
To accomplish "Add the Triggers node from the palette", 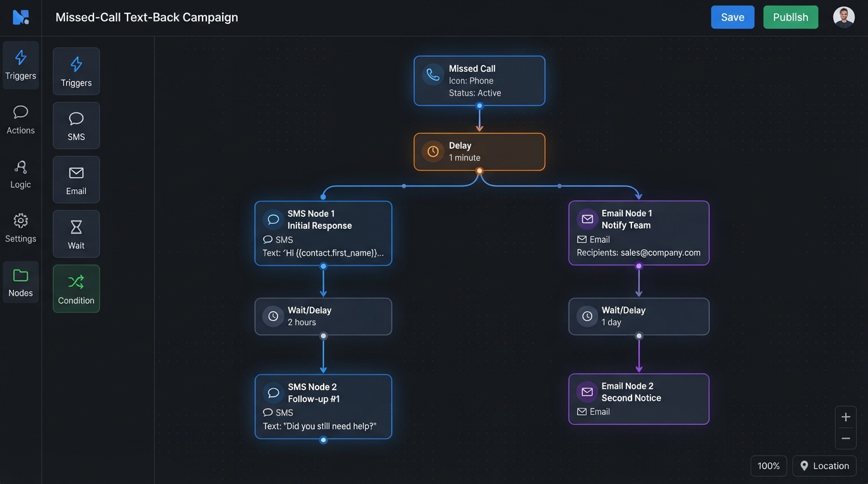I will (76, 71).
